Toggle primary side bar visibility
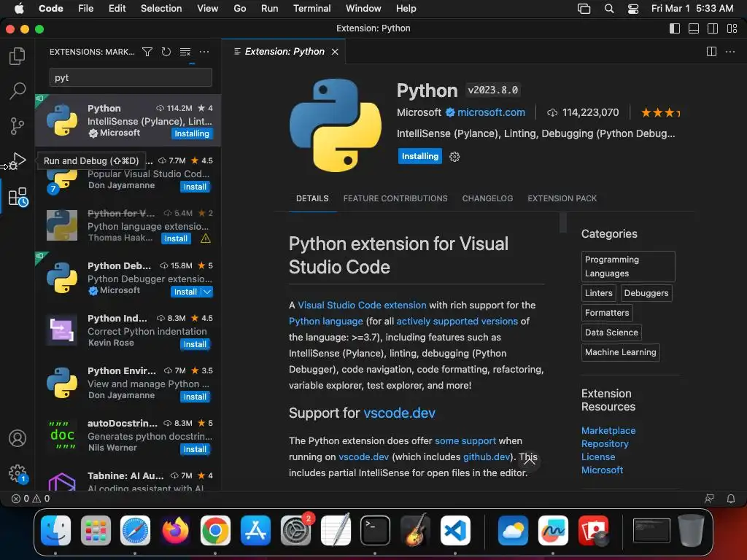The image size is (747, 560). coord(675,28)
